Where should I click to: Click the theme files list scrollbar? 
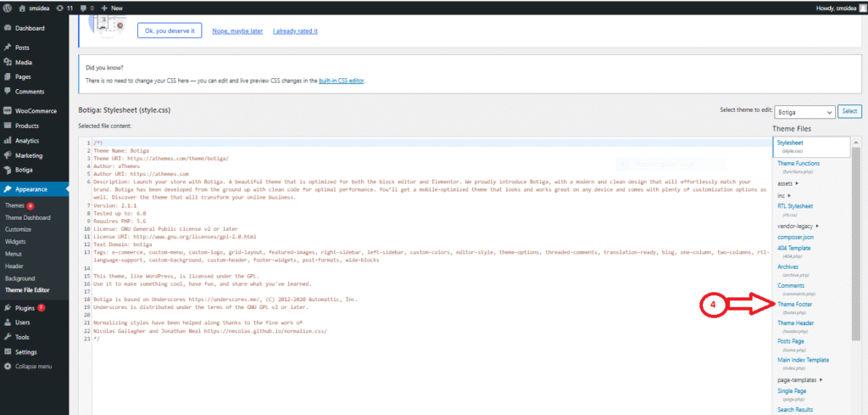pos(856,255)
